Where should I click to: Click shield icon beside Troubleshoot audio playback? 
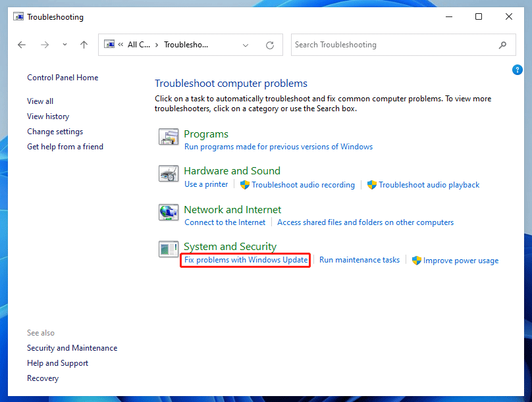372,185
